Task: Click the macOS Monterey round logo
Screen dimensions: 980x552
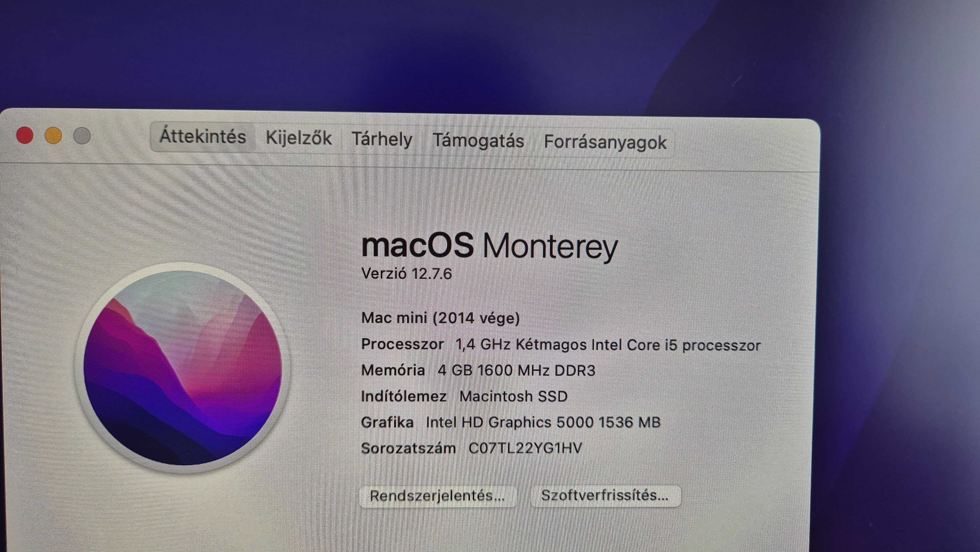Action: [x=183, y=368]
